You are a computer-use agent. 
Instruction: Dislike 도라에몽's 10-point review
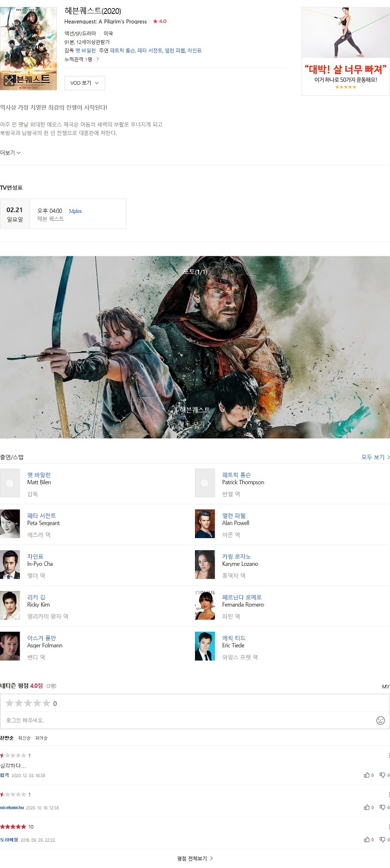(x=384, y=840)
